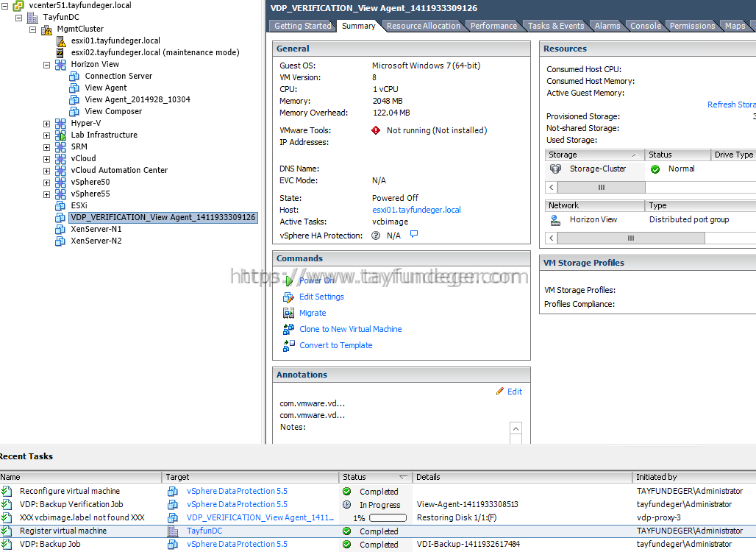Click the Lab Infrastructure vApp icon

(60, 135)
